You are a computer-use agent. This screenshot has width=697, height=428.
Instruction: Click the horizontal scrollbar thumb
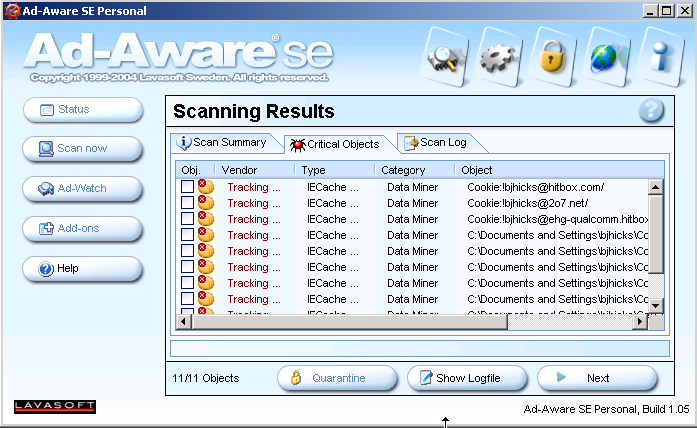[x=349, y=321]
